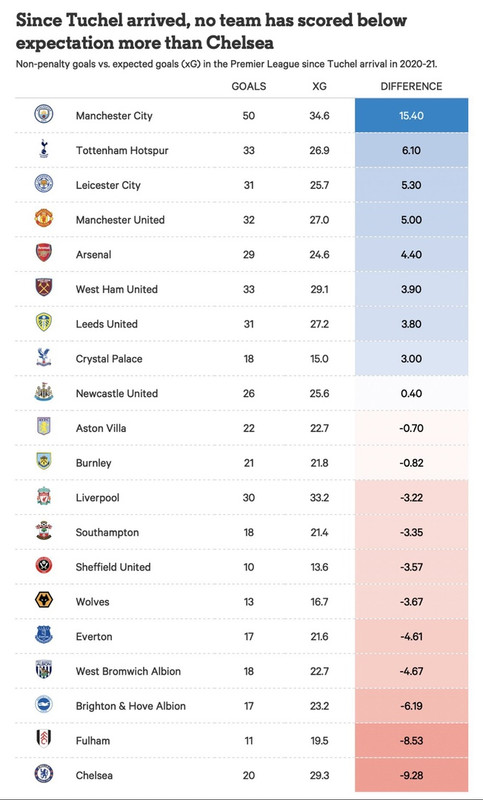The width and height of the screenshot is (483, 800).
Task: Click the DIFFERENCE column header
Action: point(411,86)
